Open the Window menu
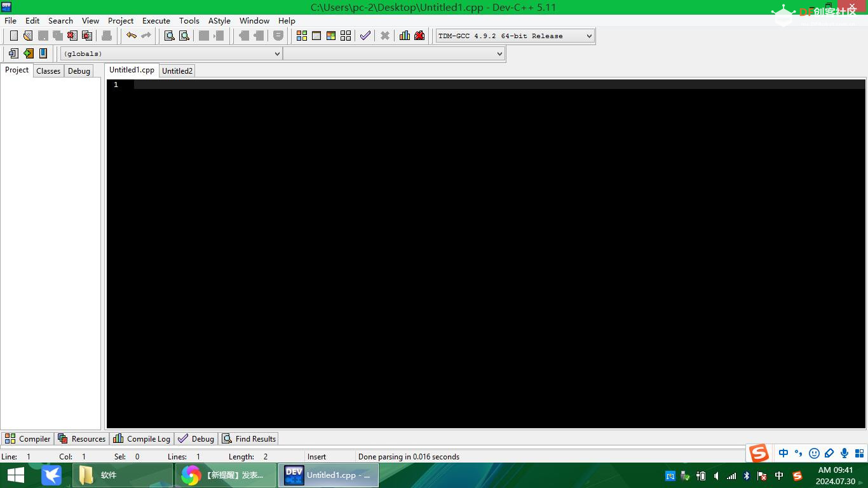This screenshot has width=868, height=488. point(254,20)
